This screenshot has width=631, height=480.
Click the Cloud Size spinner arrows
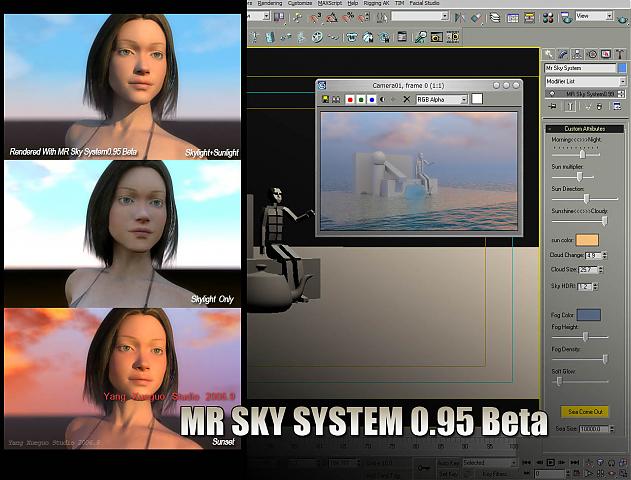601,270
